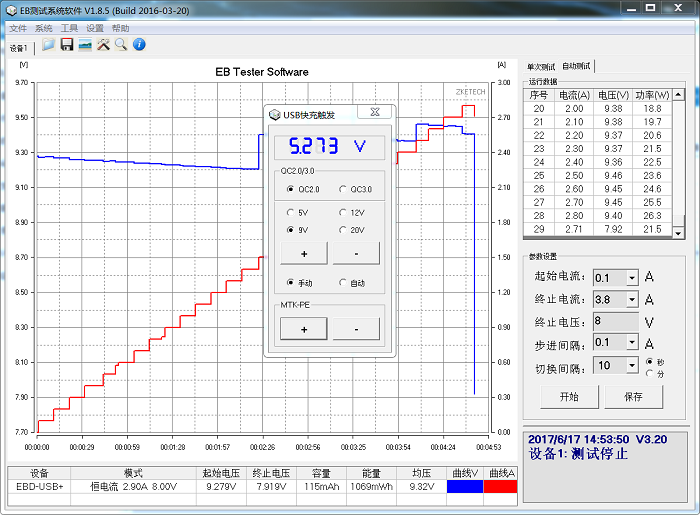
Task: Click the 保存 save button
Action: (x=633, y=397)
